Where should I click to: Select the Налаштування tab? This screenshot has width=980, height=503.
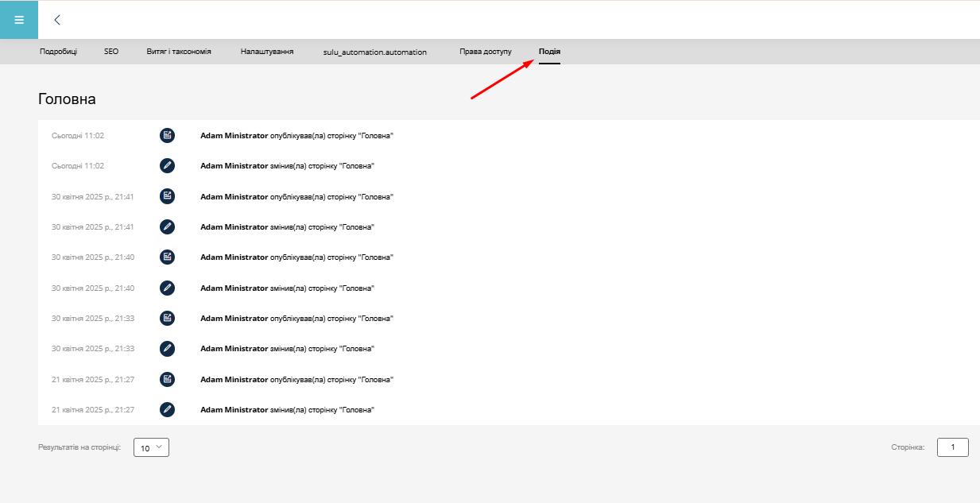coord(267,52)
